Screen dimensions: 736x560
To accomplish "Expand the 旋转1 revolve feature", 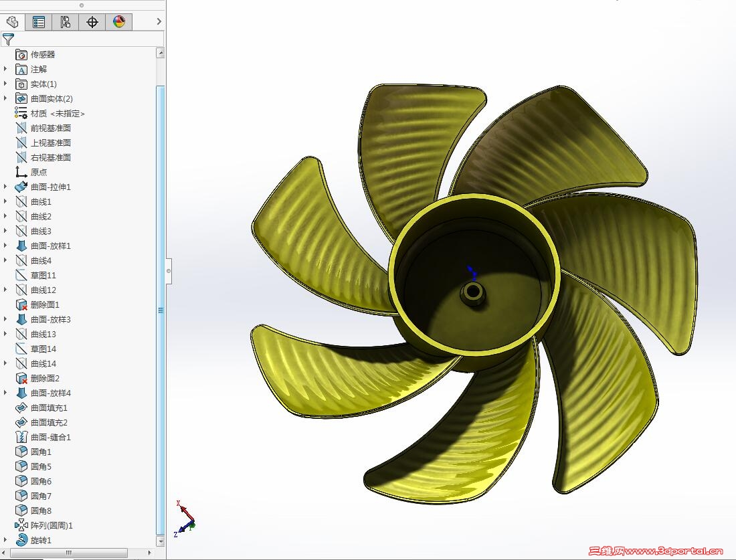I will pyautogui.click(x=5, y=540).
